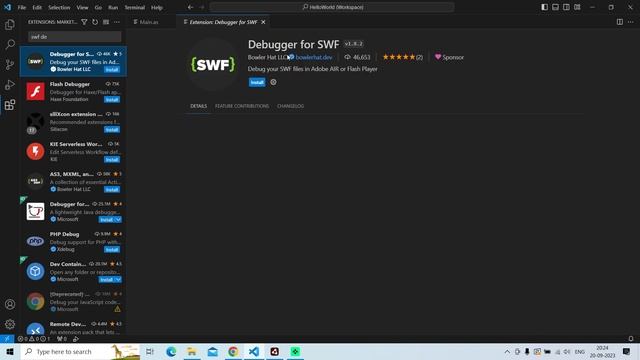
Task: Click the Windows taskbar search box
Action: pyautogui.click(x=80, y=351)
